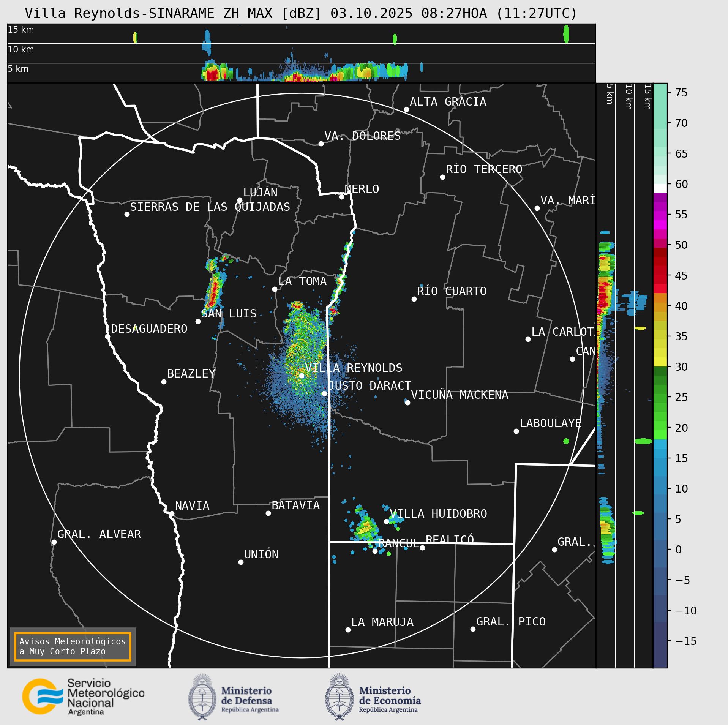Click the storm cell west of Villa Huidobro
The height and width of the screenshot is (725, 728).
365,527
